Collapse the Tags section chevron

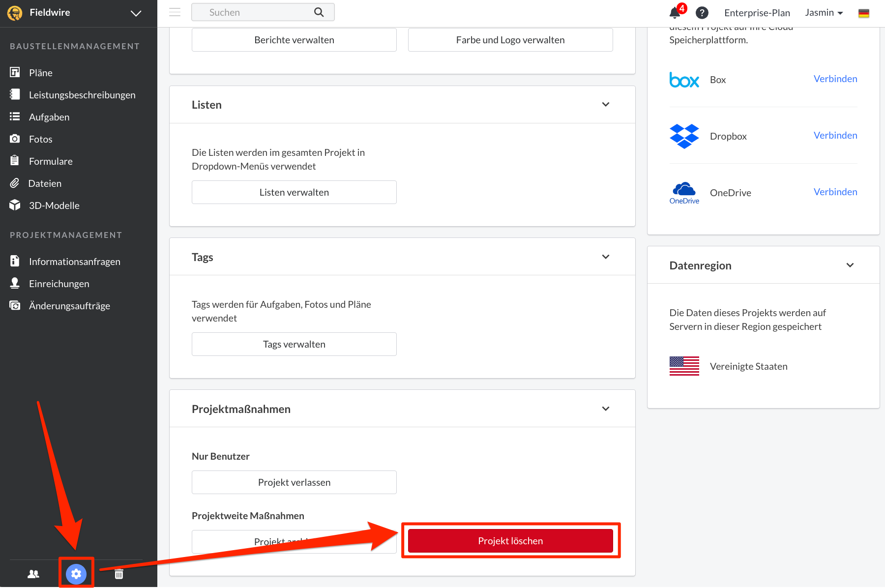(x=605, y=257)
